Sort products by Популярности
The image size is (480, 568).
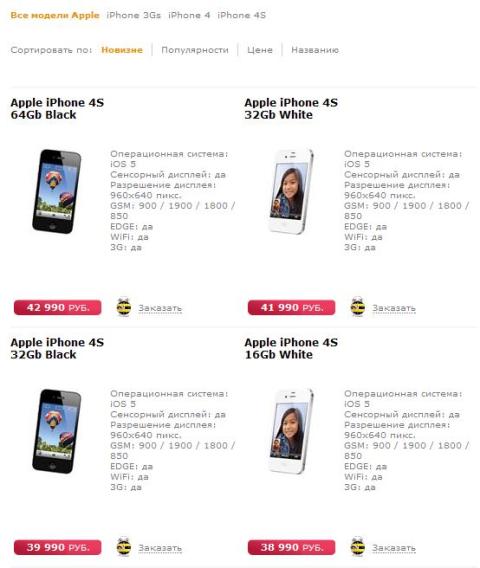click(x=195, y=50)
